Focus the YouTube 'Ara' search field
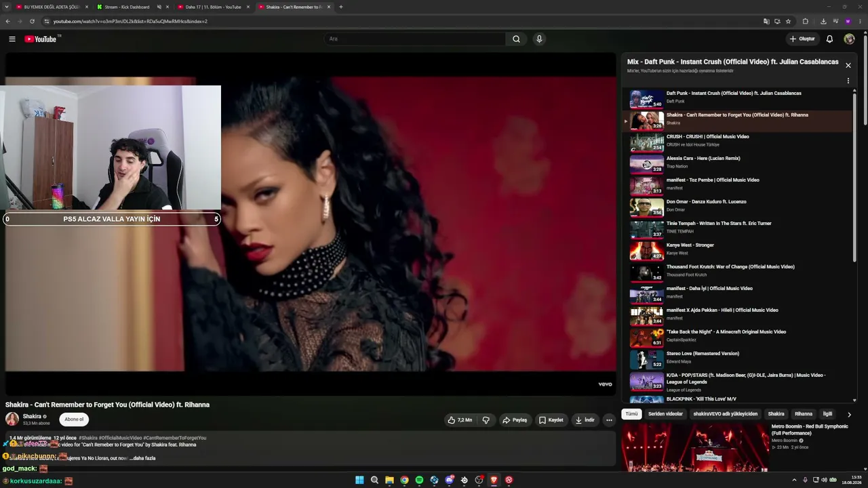This screenshot has width=868, height=488. click(x=415, y=39)
